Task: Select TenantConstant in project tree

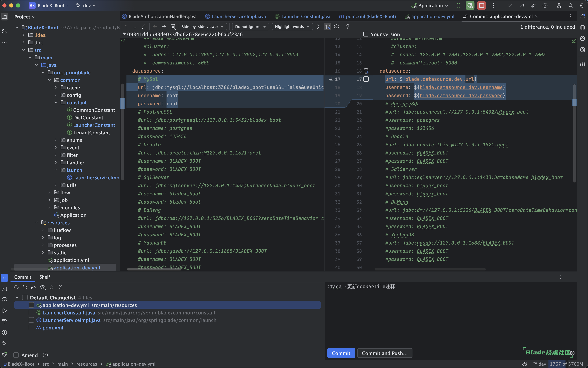Action: (91, 132)
